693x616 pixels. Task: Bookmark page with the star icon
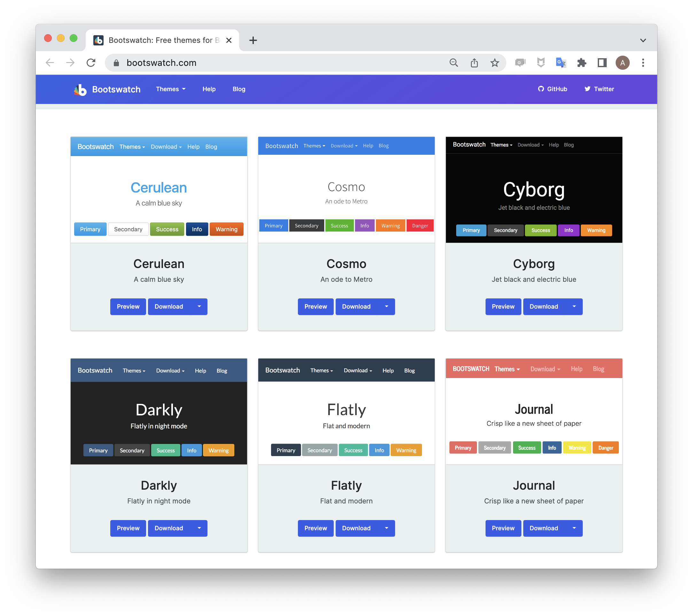click(495, 63)
